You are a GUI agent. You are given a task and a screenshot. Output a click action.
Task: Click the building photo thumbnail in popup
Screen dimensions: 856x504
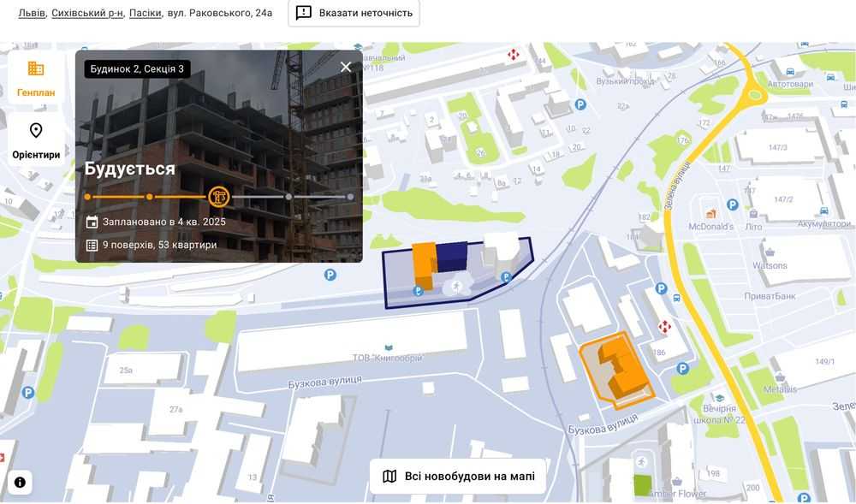(219, 157)
